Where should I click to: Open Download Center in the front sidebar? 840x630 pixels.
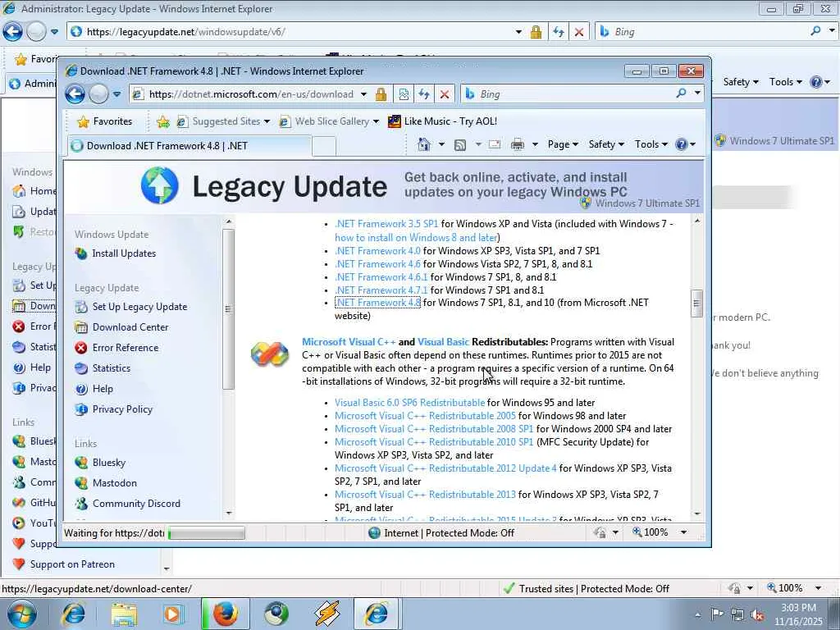click(x=130, y=327)
